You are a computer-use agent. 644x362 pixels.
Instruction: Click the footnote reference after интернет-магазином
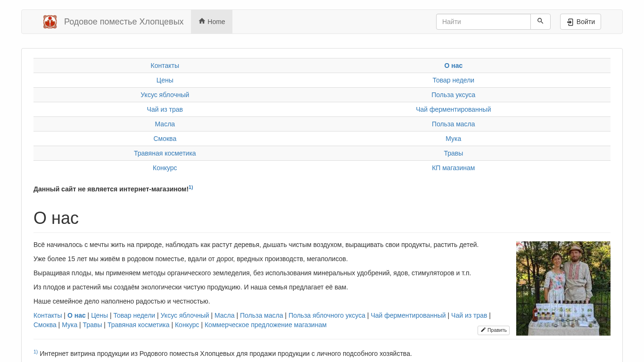tap(191, 188)
